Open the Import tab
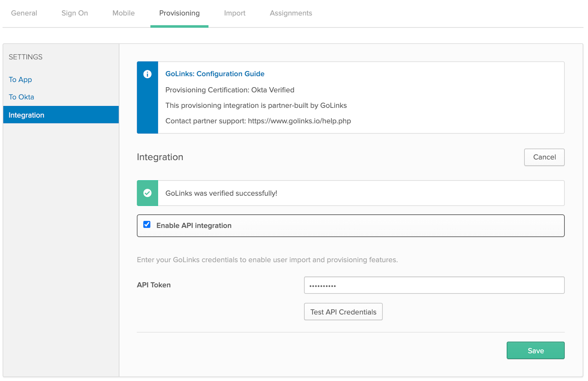Image resolution: width=588 pixels, height=381 pixels. 234,13
